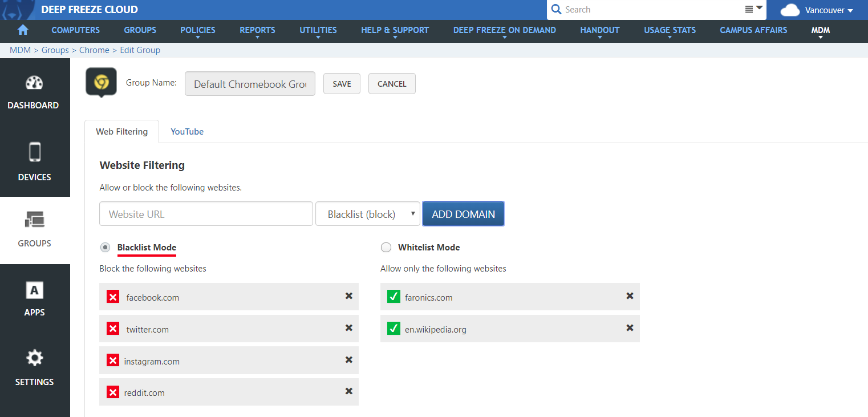The image size is (868, 417).
Task: Remove faronics.com from whitelist
Action: tap(630, 295)
